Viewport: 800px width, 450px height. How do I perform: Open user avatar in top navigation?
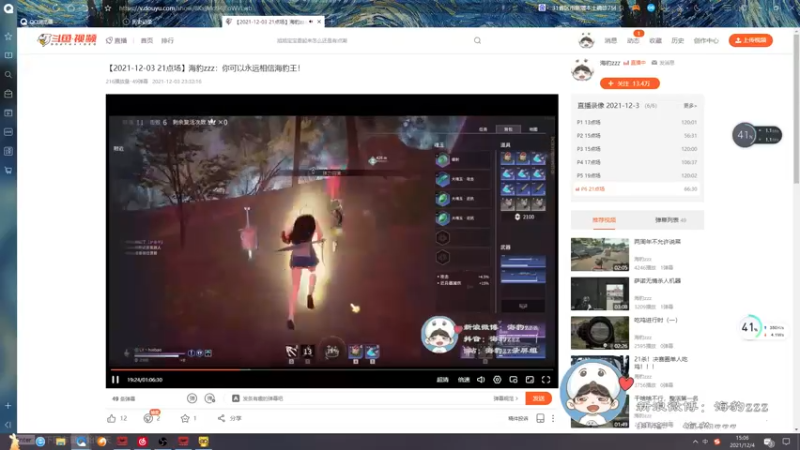pyautogui.click(x=586, y=40)
